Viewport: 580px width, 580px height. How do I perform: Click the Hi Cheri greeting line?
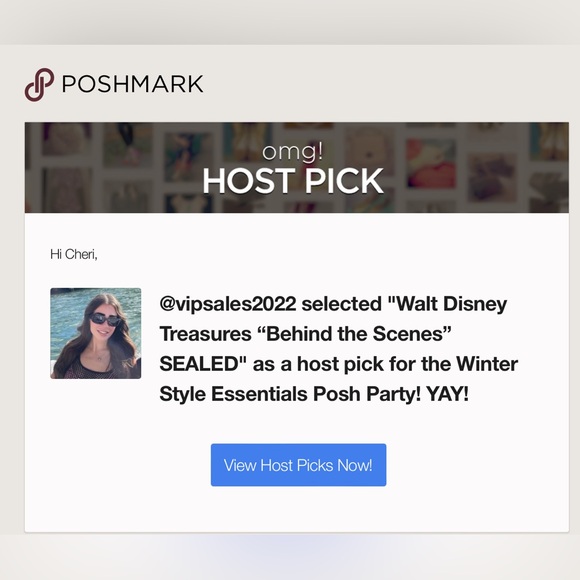click(x=74, y=254)
